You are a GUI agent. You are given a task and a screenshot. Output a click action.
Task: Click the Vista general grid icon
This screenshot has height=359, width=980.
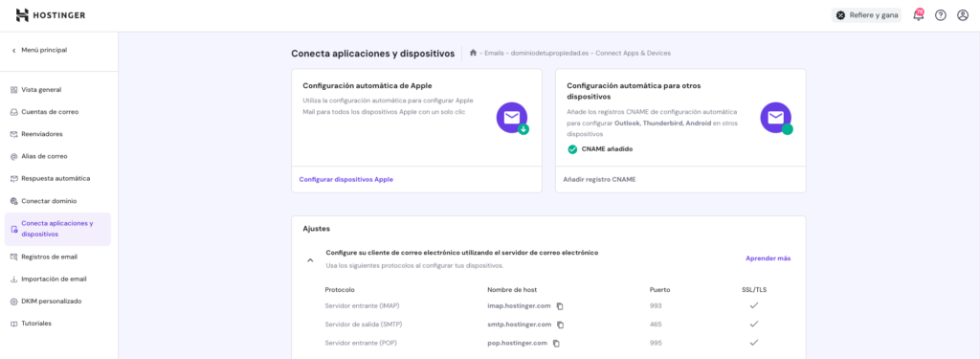[x=13, y=90]
